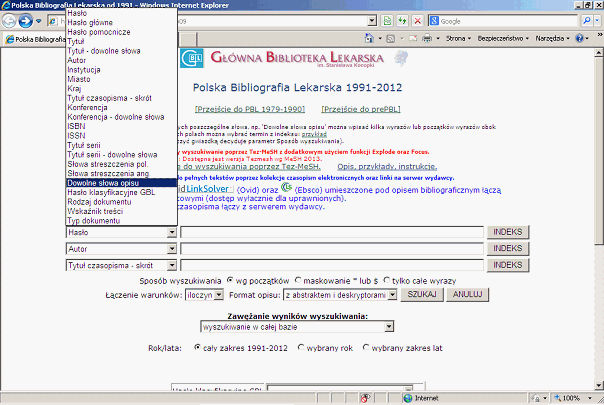
Task: Click the popup blocker status bar icon
Action: (364, 398)
